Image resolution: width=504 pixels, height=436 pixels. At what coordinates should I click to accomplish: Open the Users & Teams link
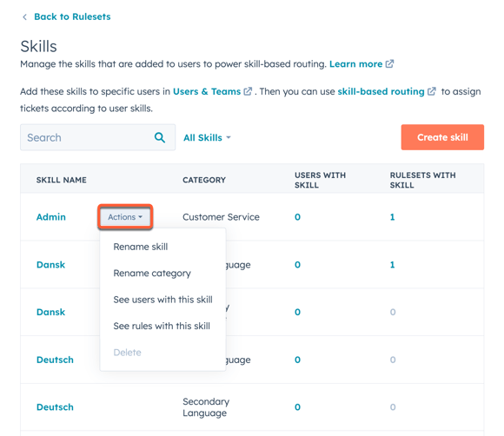coord(207,91)
